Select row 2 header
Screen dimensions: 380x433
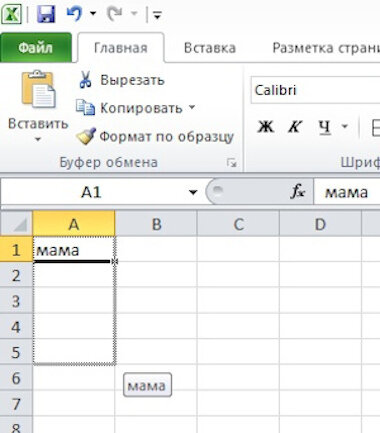click(x=16, y=275)
